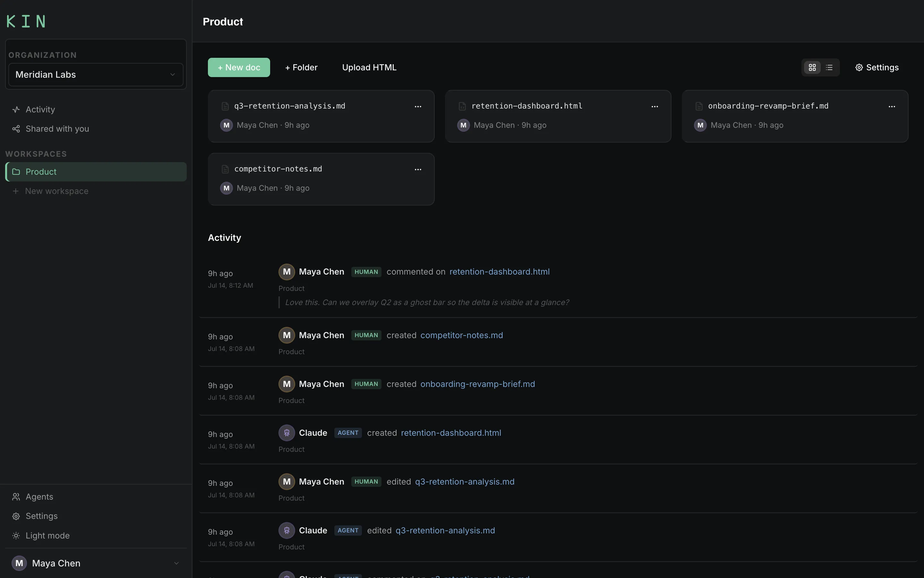Click the share icon beside Shared with you
This screenshot has width=924, height=578.
click(x=16, y=129)
